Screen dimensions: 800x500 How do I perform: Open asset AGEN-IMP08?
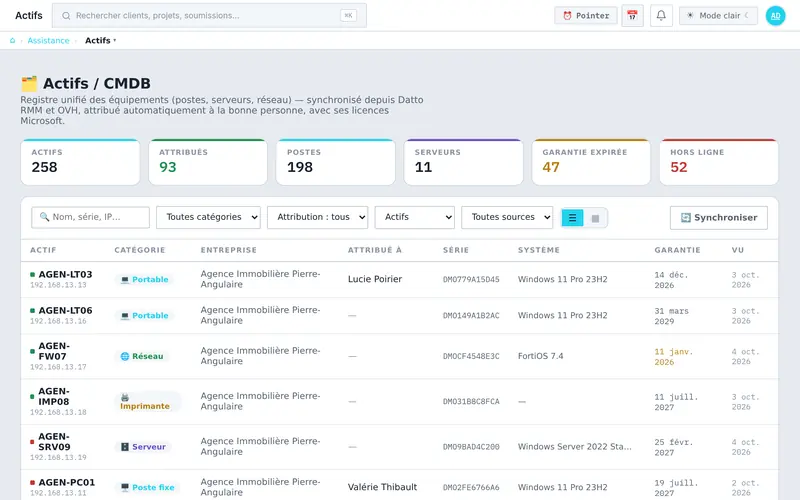[54, 396]
